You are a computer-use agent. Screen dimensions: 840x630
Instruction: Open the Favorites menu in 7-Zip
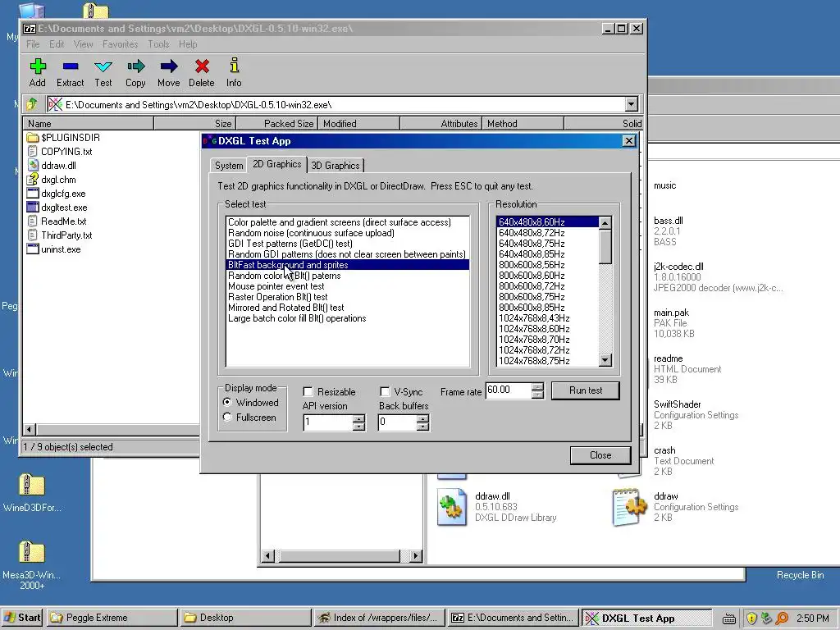pyautogui.click(x=120, y=44)
